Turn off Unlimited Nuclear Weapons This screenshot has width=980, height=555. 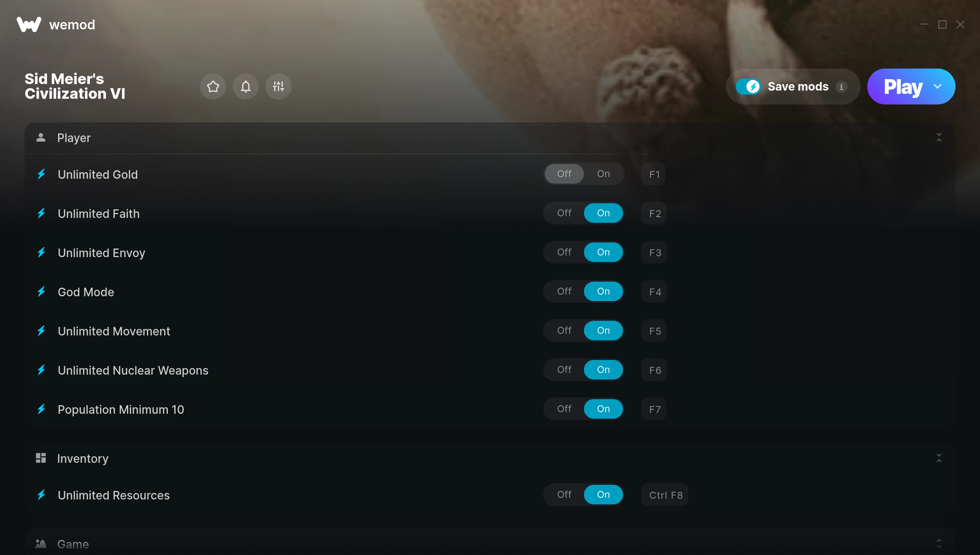click(x=564, y=370)
